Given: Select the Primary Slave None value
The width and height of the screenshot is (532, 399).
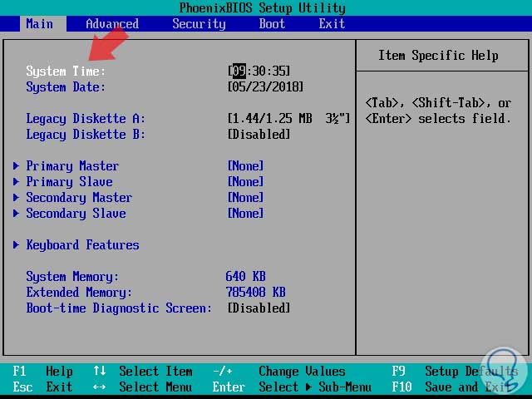Looking at the screenshot, I should [246, 181].
